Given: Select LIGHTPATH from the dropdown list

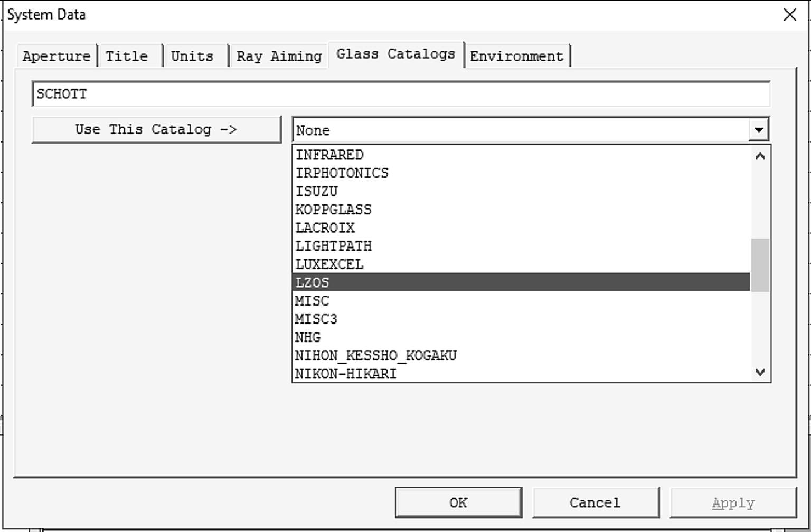Looking at the screenshot, I should pos(333,246).
